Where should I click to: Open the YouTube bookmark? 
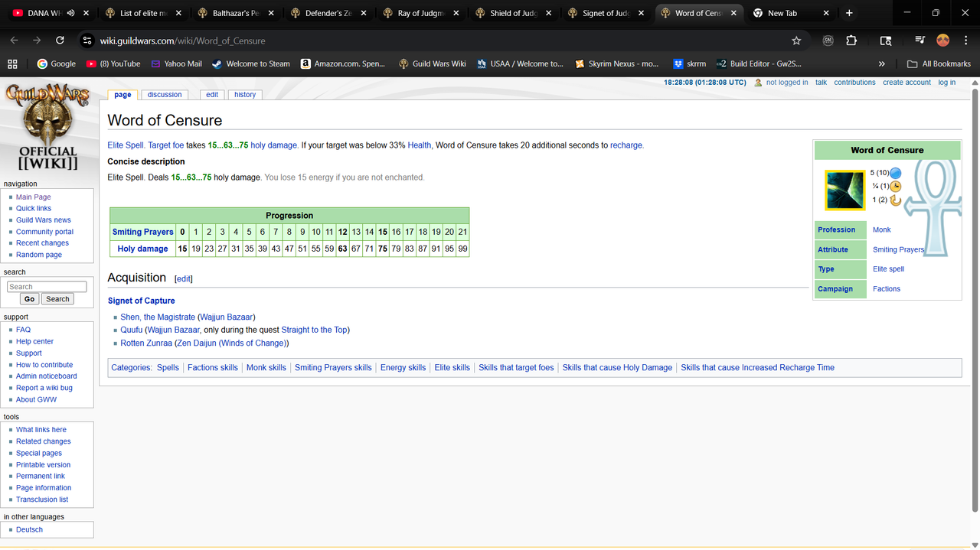[113, 63]
